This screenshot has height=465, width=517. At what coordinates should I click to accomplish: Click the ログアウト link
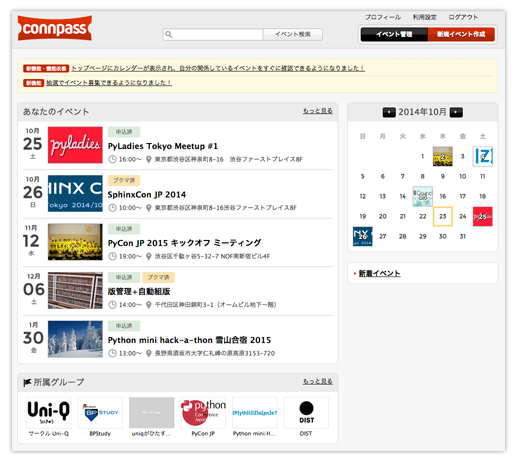click(463, 17)
